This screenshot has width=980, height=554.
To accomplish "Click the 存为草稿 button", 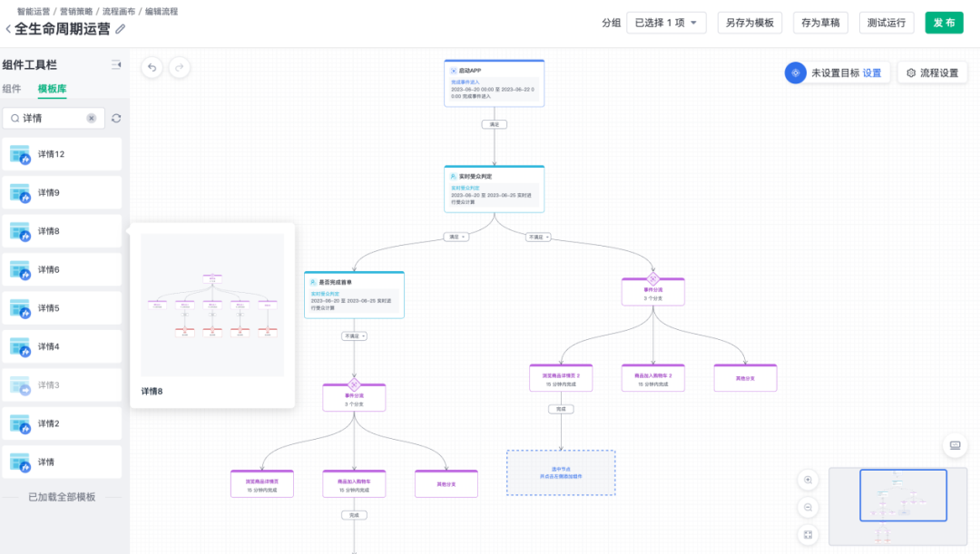I will [x=820, y=23].
